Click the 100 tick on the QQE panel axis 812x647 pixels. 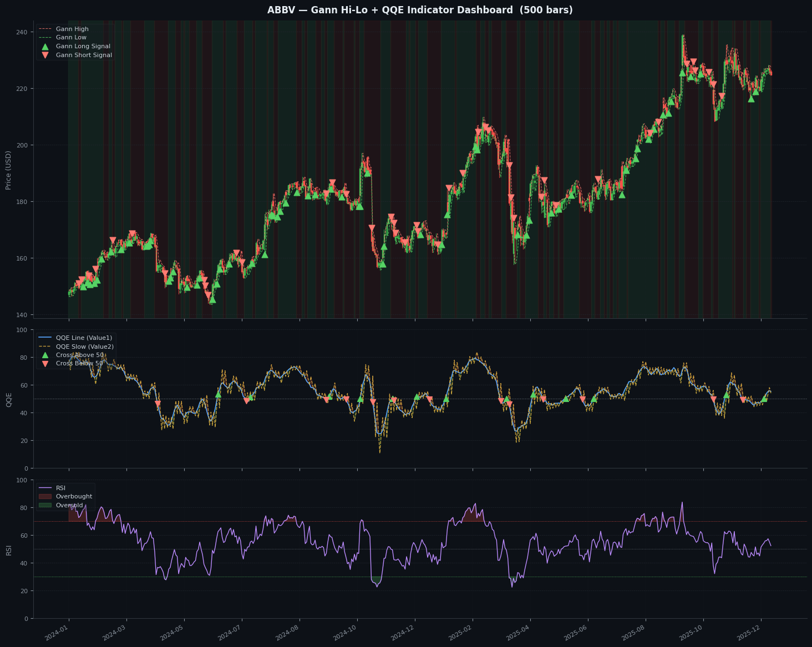pyautogui.click(x=21, y=330)
